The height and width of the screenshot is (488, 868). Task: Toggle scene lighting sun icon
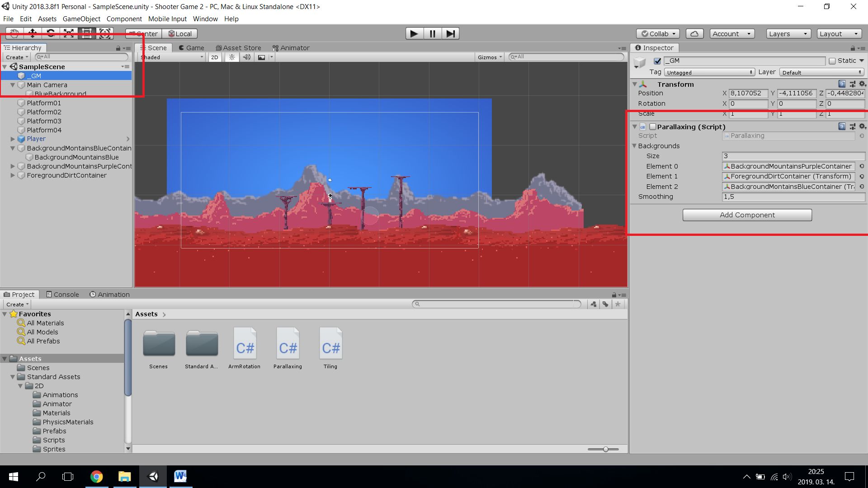click(232, 57)
